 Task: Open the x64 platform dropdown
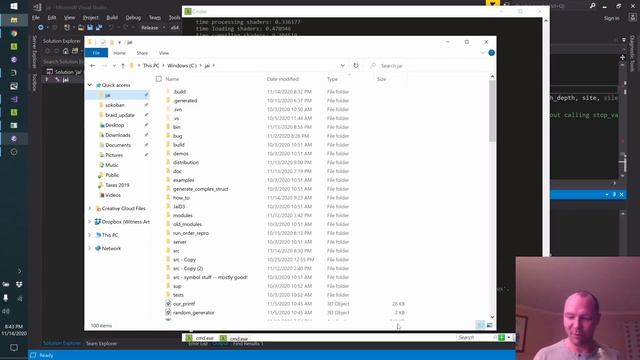point(176,28)
